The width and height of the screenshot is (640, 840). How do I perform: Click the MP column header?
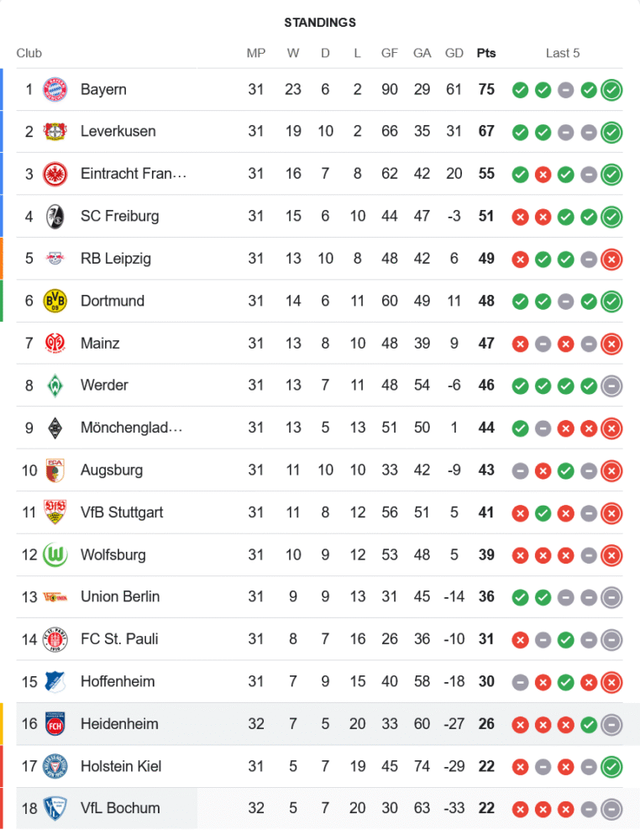click(256, 53)
